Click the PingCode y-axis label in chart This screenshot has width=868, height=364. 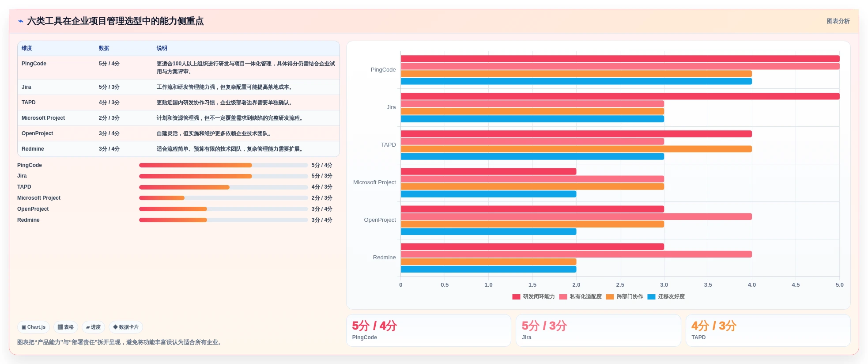click(x=383, y=70)
